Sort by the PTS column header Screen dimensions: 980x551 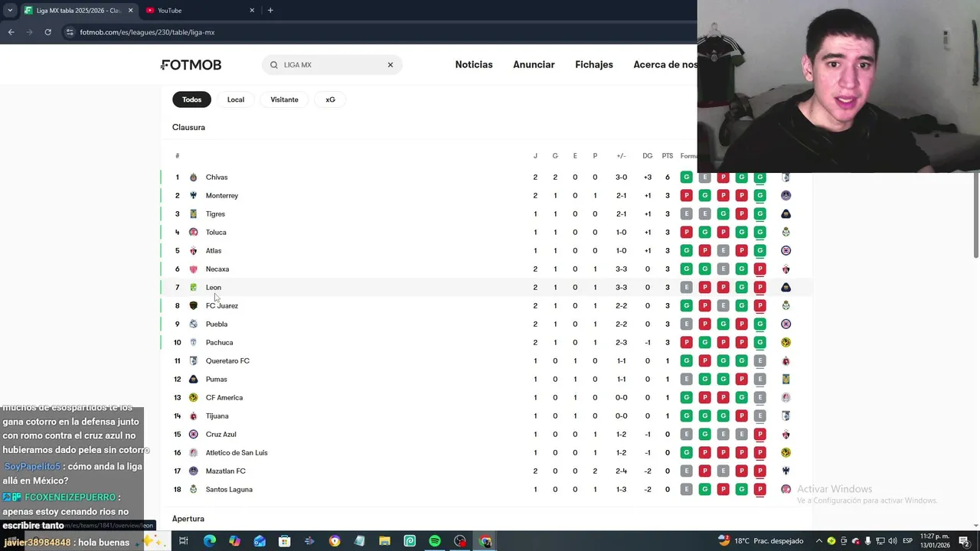pyautogui.click(x=668, y=156)
